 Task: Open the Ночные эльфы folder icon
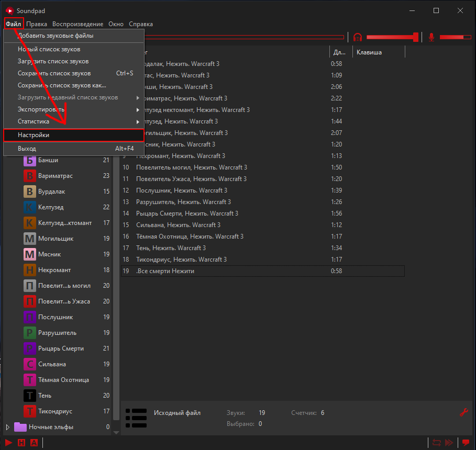tap(20, 427)
